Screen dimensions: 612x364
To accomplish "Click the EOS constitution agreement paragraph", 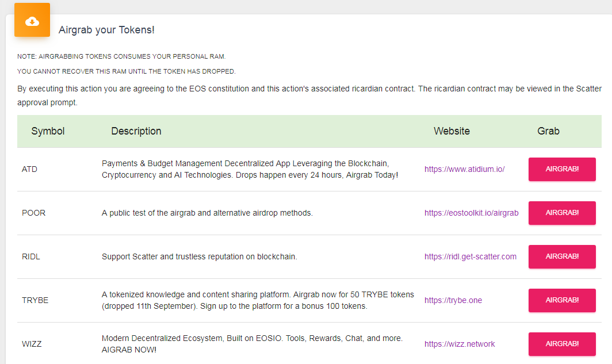I will [309, 95].
